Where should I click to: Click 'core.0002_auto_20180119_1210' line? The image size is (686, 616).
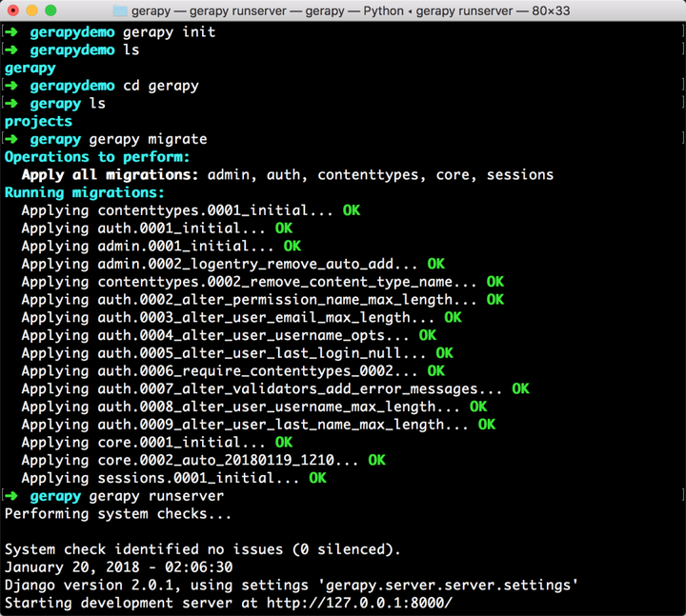(x=204, y=461)
